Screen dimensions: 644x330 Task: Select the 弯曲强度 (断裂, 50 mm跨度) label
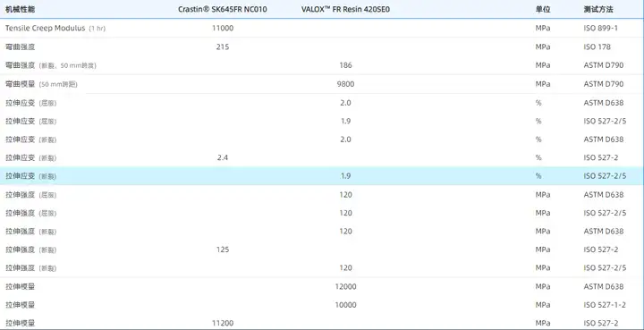51,65
